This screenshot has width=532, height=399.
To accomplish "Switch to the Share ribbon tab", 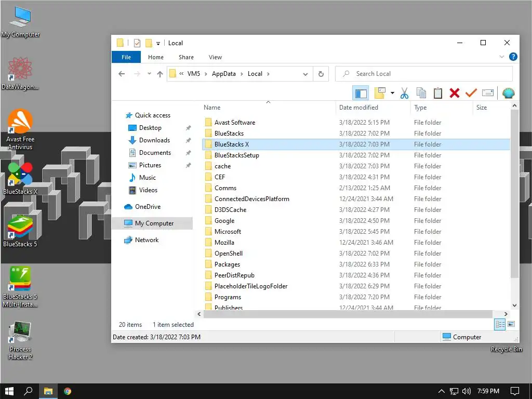I will point(186,57).
